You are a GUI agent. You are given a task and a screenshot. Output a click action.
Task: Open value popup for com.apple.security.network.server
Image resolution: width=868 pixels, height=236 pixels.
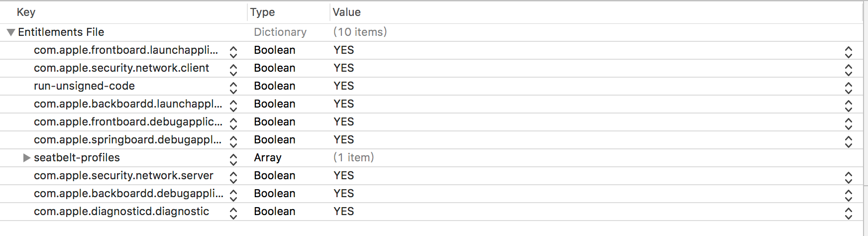coord(849,178)
